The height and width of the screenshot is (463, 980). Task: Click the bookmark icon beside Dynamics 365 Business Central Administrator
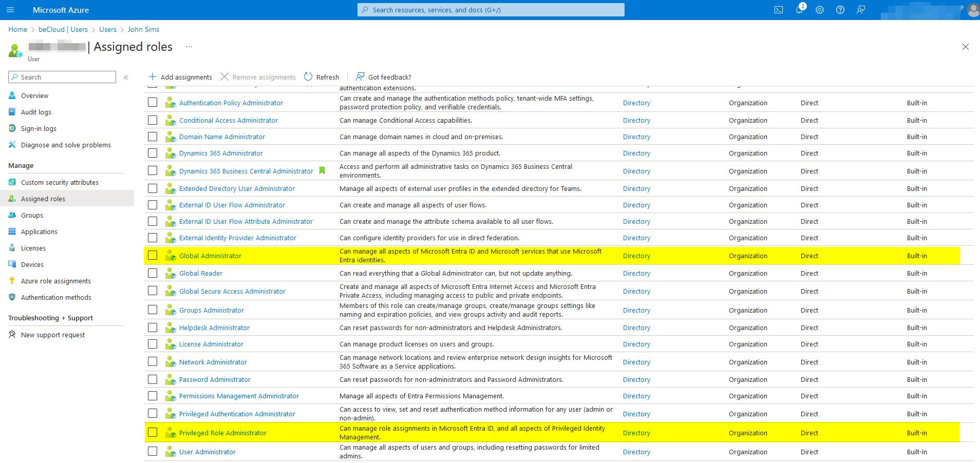[322, 170]
